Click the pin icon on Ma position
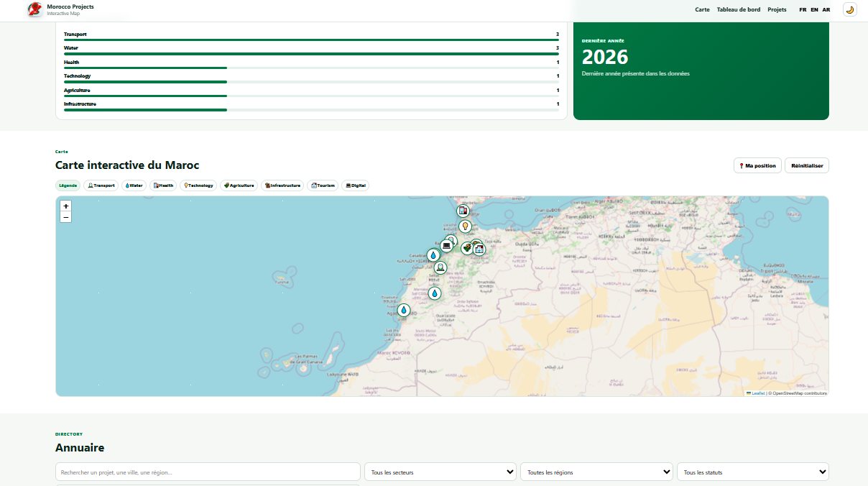 coord(742,165)
